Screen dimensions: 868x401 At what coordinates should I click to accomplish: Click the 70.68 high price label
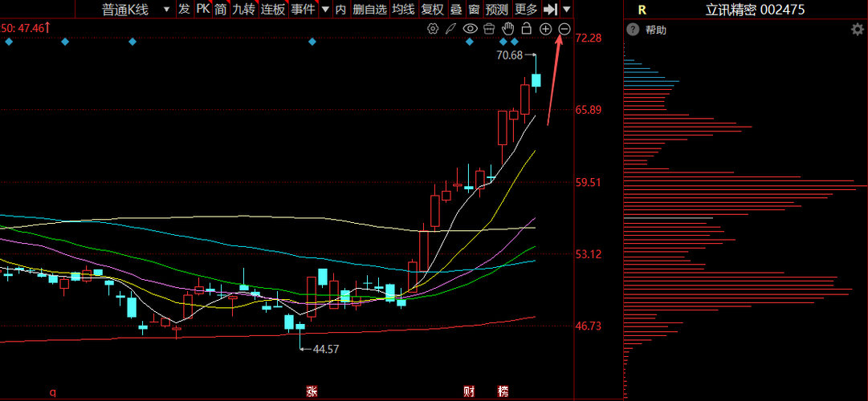point(509,55)
